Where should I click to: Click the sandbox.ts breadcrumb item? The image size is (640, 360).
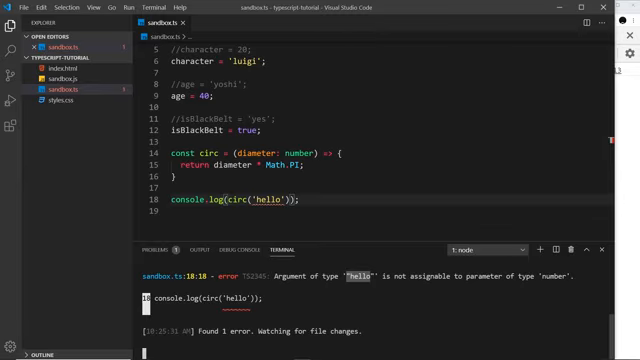tap(165, 37)
